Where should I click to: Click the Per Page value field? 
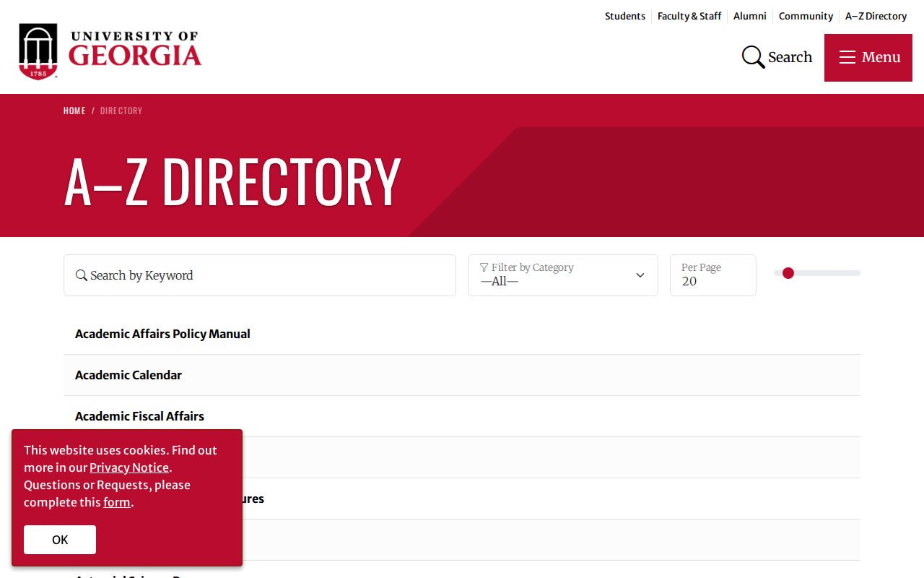[x=713, y=275]
